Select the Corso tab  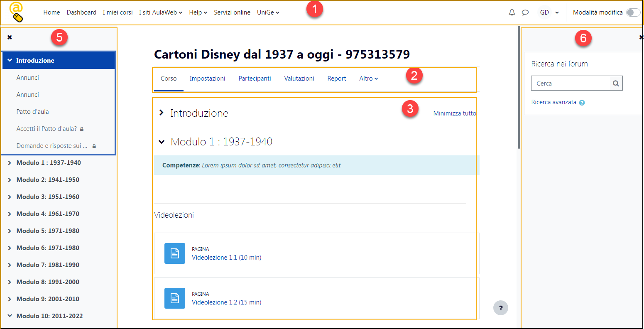169,79
